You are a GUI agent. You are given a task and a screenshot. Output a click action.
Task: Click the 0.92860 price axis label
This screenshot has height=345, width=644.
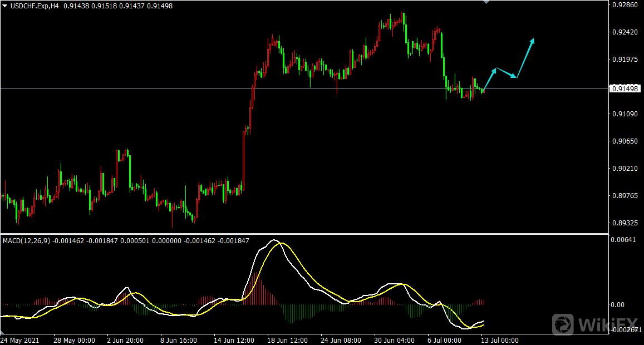pyautogui.click(x=625, y=5)
